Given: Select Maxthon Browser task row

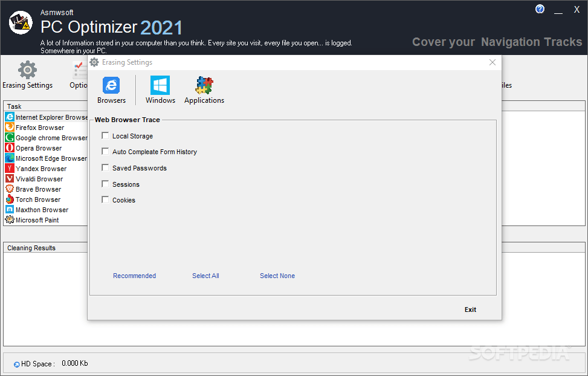Looking at the screenshot, I should pyautogui.click(x=46, y=210).
